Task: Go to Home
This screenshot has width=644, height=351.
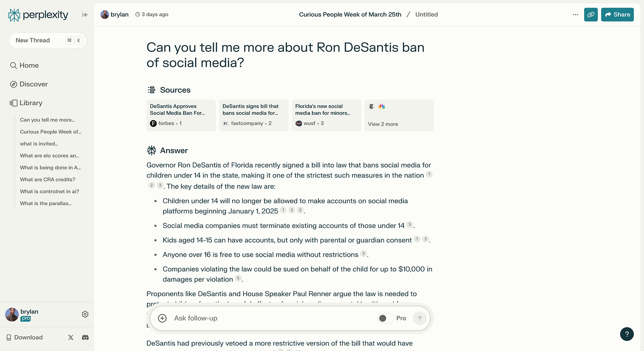Action: pos(24,66)
